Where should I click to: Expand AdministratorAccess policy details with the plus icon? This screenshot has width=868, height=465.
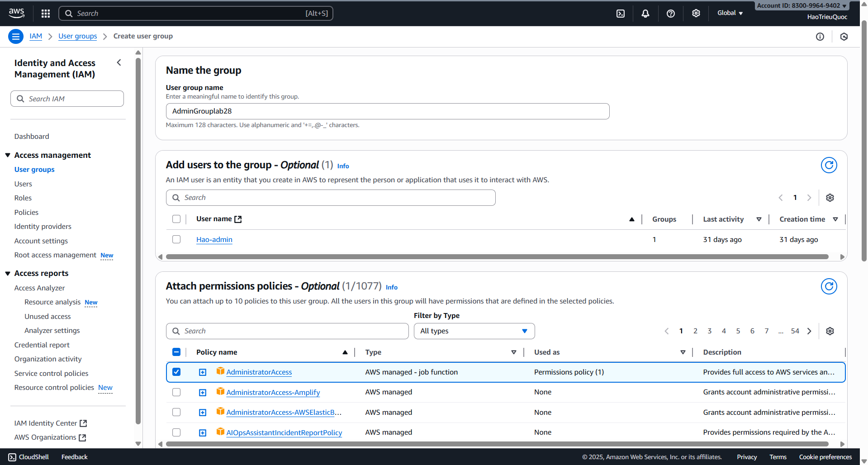coord(202,372)
